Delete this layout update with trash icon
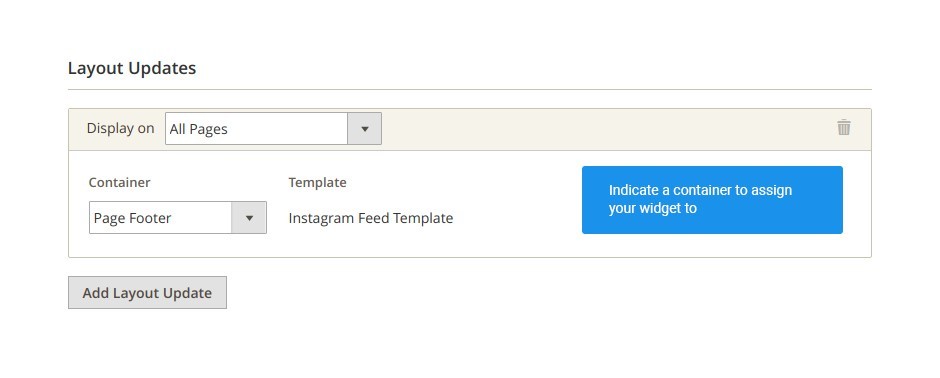This screenshot has height=378, width=940. (843, 128)
